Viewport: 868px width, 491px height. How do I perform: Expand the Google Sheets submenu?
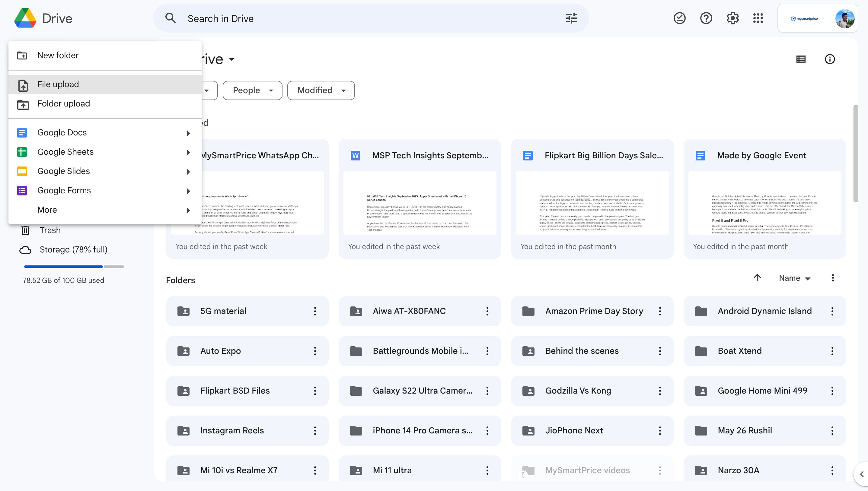coord(188,152)
